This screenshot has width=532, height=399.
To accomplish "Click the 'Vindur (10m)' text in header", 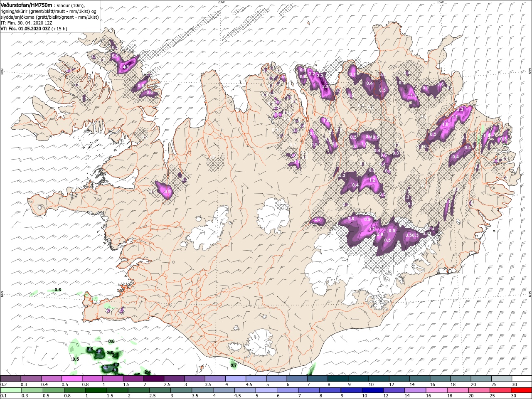I will pyautogui.click(x=71, y=5).
